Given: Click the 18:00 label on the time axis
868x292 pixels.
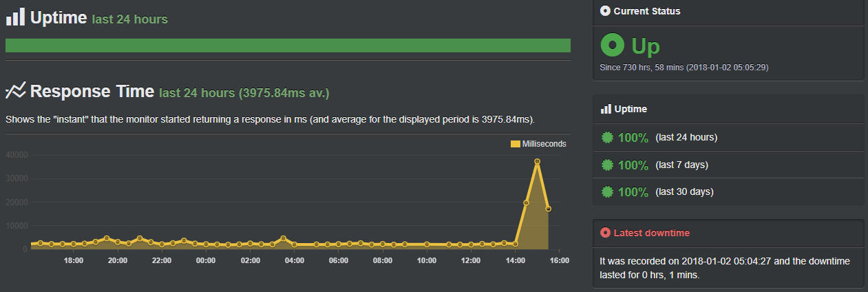Looking at the screenshot, I should 74,261.
